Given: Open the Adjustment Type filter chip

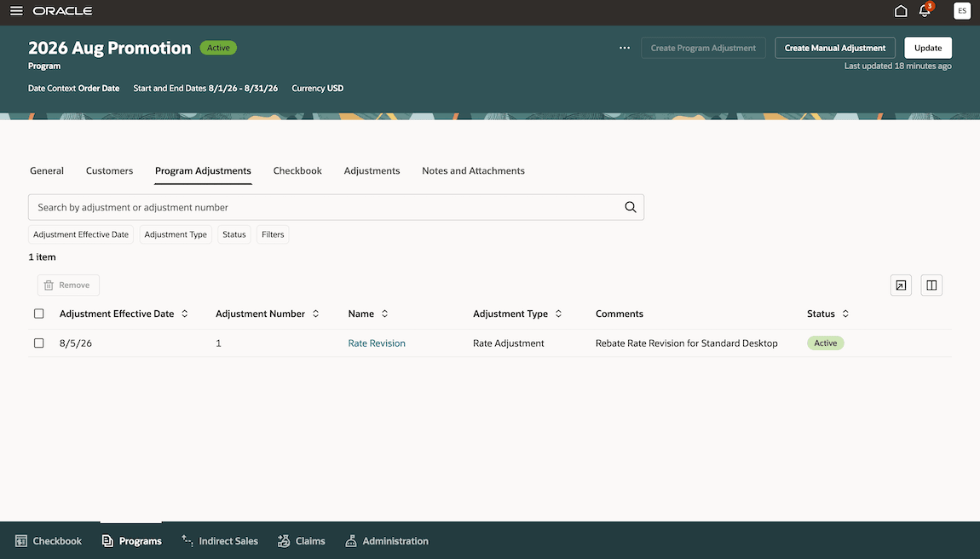Looking at the screenshot, I should pyautogui.click(x=176, y=234).
